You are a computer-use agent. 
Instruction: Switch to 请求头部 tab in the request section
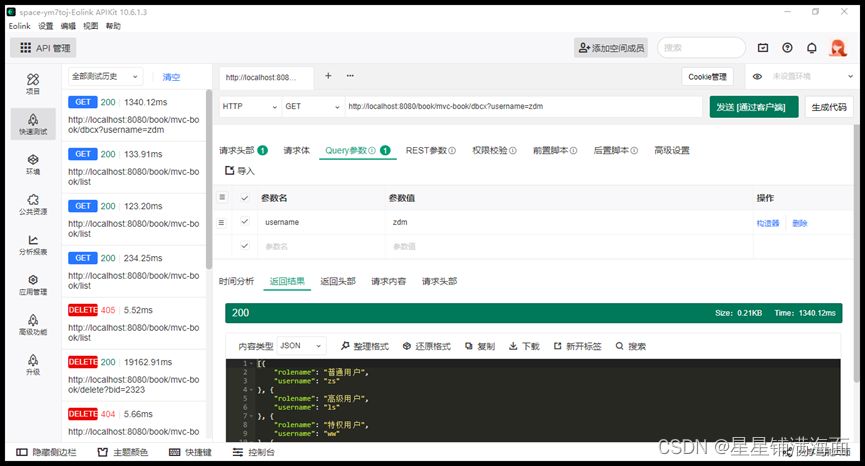click(243, 150)
